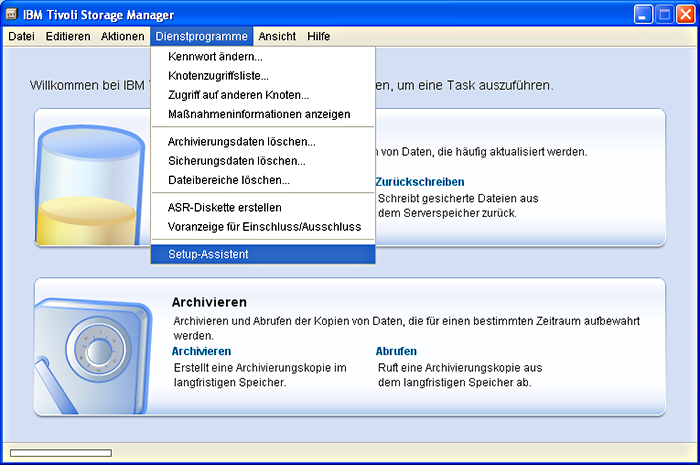This screenshot has width=700, height=465.
Task: Choose Knotenzugriffsliste from the menu
Action: [218, 75]
